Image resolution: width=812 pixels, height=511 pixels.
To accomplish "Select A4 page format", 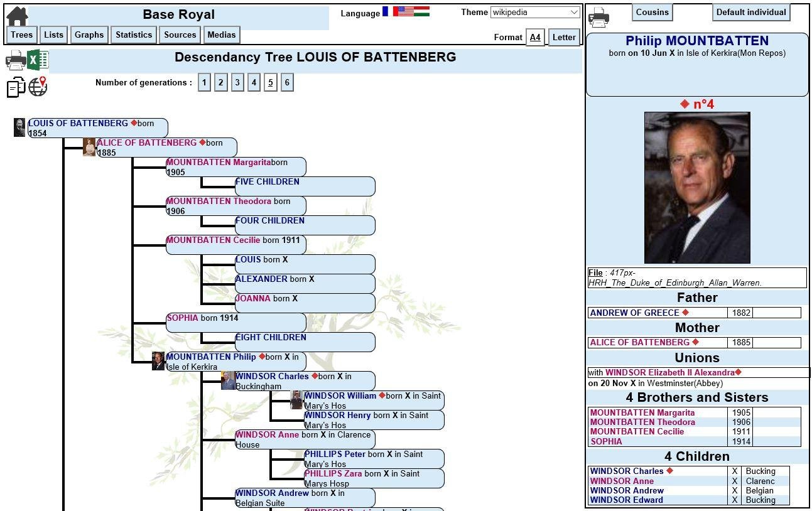I will (x=535, y=38).
